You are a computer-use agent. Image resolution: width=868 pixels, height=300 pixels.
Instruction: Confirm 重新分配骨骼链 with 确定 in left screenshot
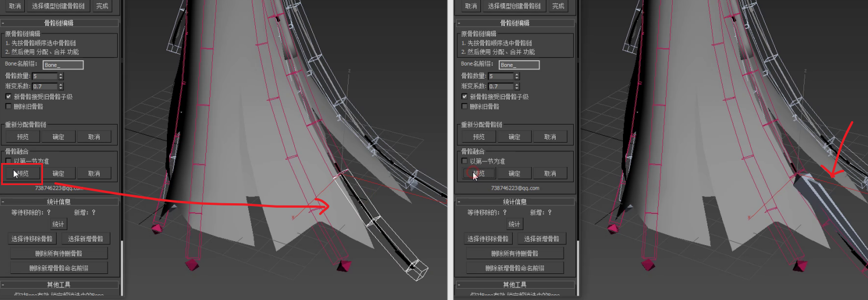click(58, 136)
